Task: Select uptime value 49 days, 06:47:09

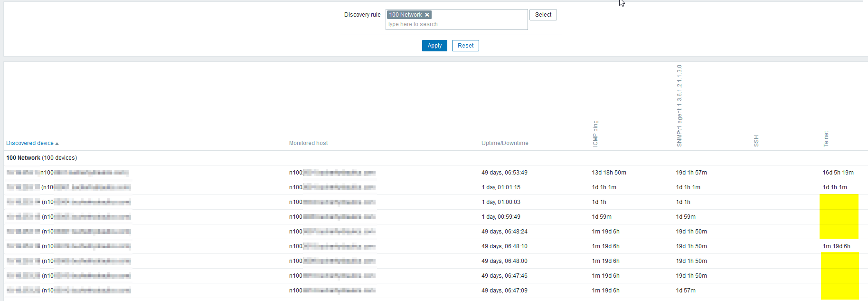Action: point(504,291)
